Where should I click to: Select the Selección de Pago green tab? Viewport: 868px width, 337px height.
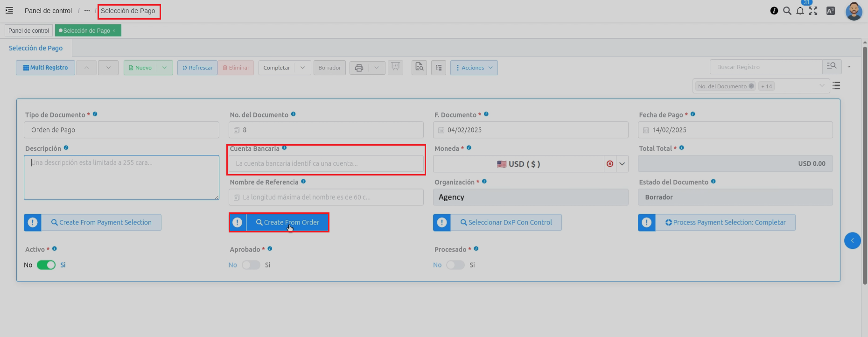87,31
